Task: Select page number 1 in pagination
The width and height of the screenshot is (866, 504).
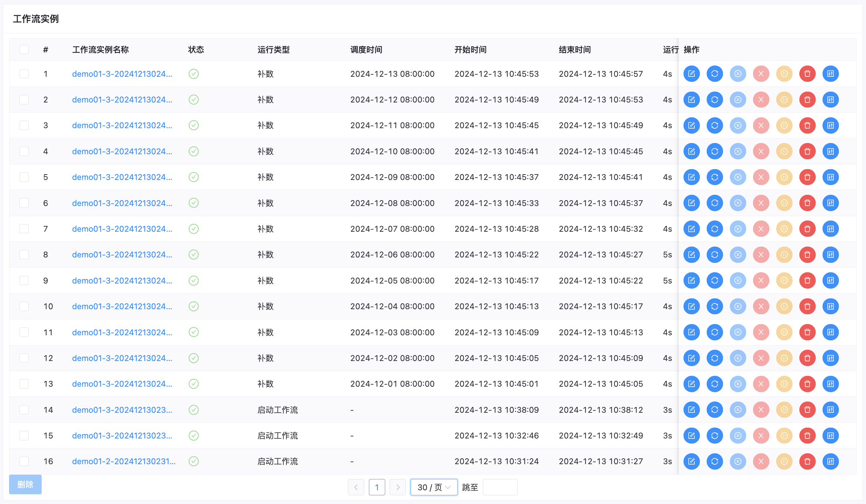Action: tap(377, 487)
